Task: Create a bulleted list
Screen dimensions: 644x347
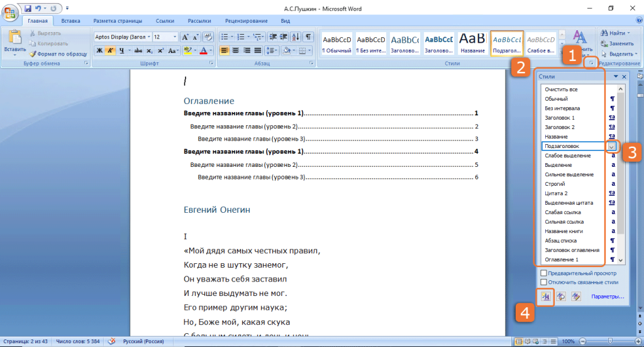Action: tap(225, 37)
